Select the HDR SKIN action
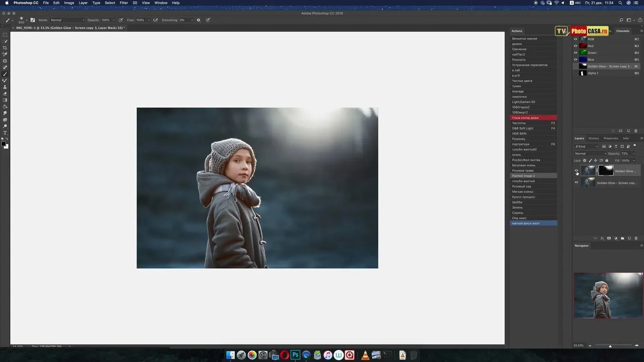Viewport: 644px width, 362px height. [519, 134]
